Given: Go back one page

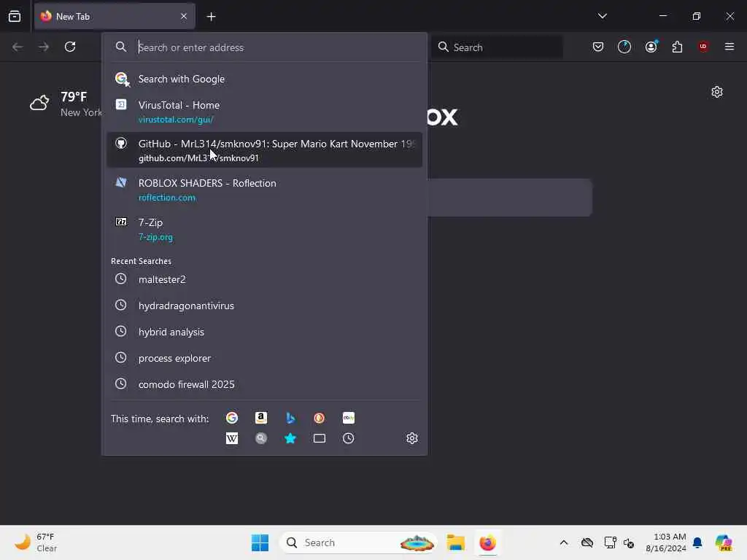Looking at the screenshot, I should 18,47.
